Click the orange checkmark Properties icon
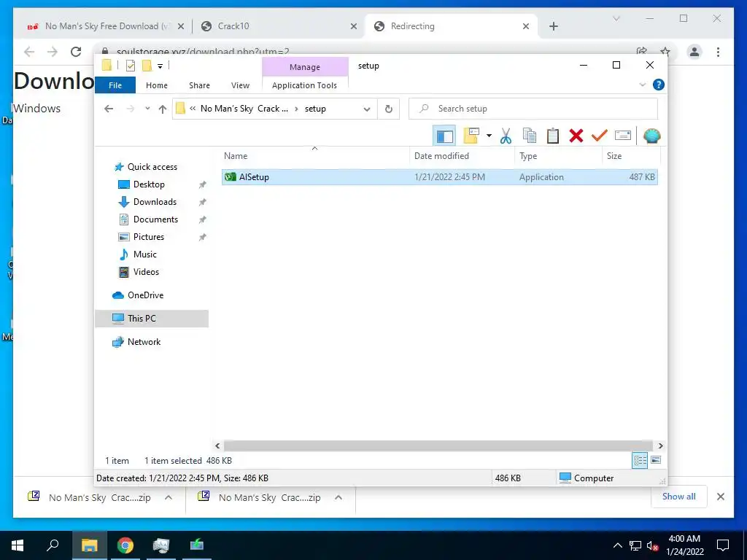 (600, 136)
